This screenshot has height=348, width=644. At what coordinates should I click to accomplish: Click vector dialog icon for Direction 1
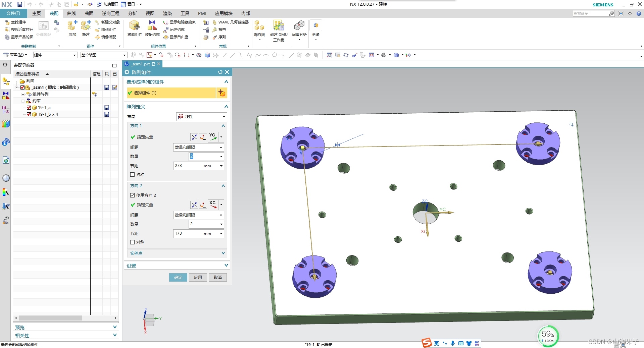click(203, 137)
